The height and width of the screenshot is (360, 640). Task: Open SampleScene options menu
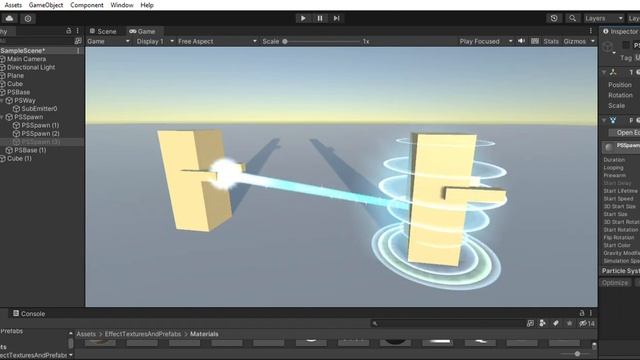tap(78, 51)
